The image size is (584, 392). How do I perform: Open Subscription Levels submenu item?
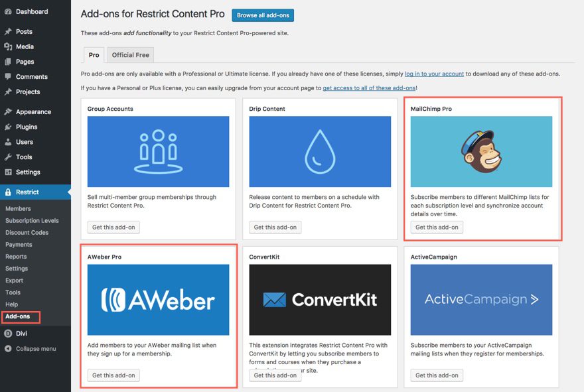32,221
